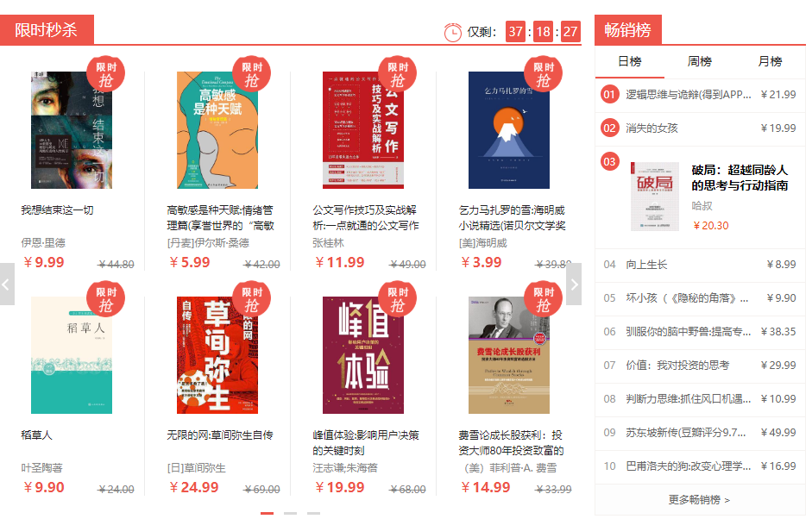The image size is (812, 519).
Task: Open 更多畅销榜 link
Action: (x=699, y=500)
